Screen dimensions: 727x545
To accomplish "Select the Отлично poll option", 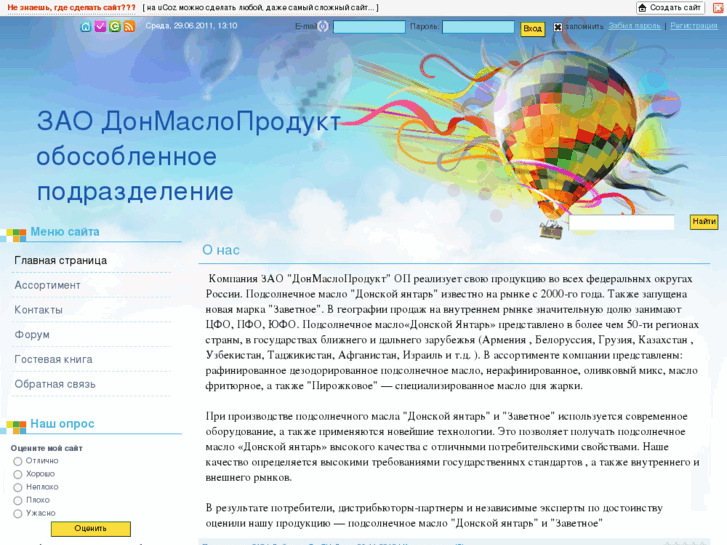I will pos(18,461).
